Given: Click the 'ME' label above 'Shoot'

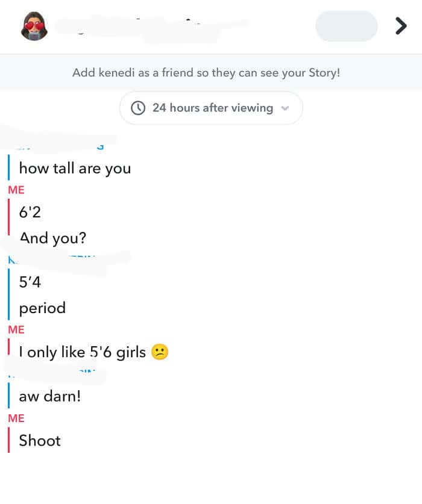Looking at the screenshot, I should coord(16,418).
